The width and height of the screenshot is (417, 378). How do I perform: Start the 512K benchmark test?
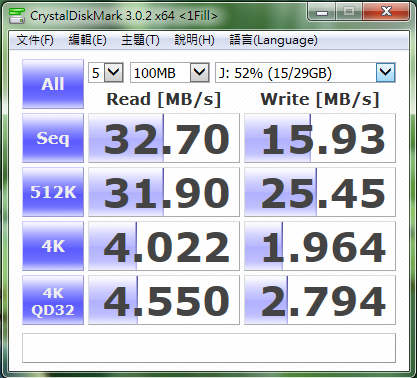pyautogui.click(x=53, y=192)
